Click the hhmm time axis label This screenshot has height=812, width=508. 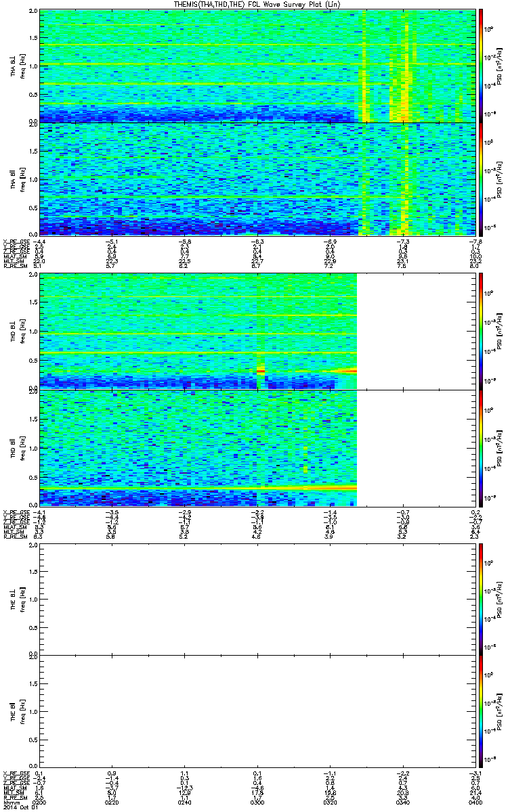(x=10, y=803)
